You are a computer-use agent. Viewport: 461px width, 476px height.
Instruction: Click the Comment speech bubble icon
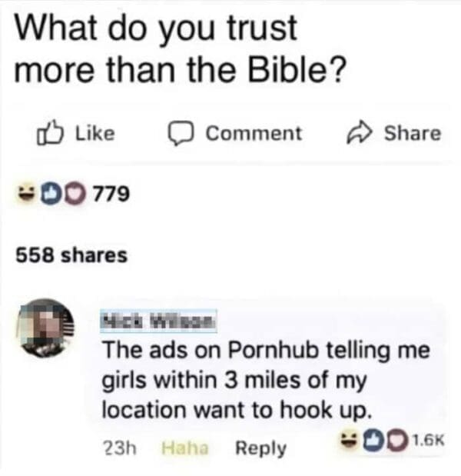point(181,134)
